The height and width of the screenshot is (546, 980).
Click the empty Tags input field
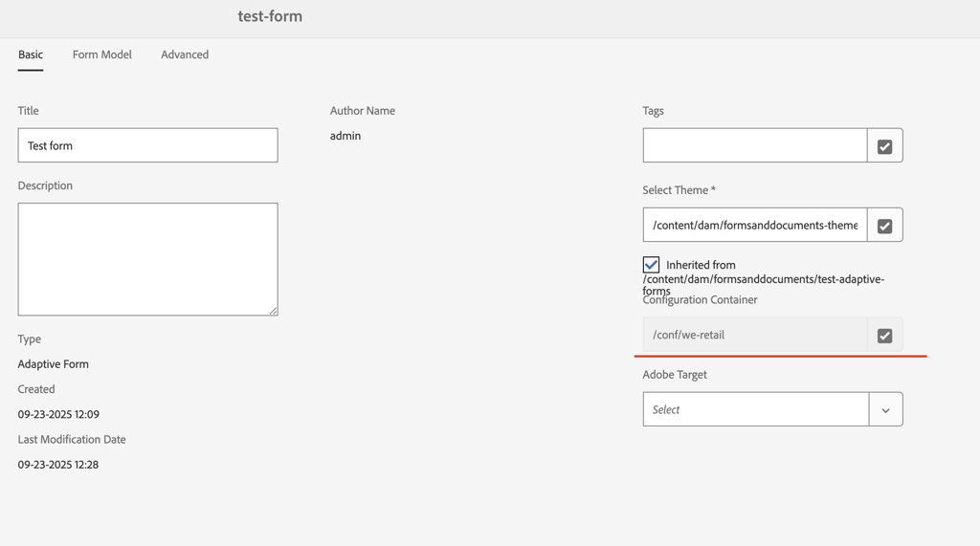pyautogui.click(x=755, y=146)
